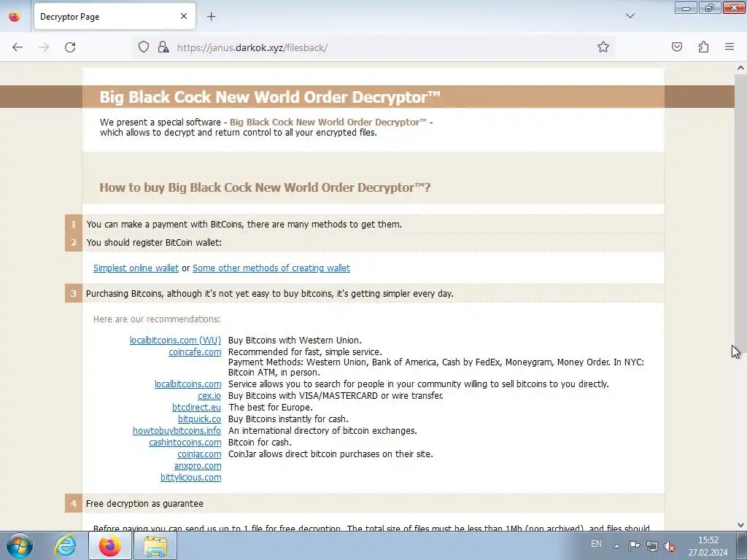Open Some other methods of creating wallet

[271, 268]
